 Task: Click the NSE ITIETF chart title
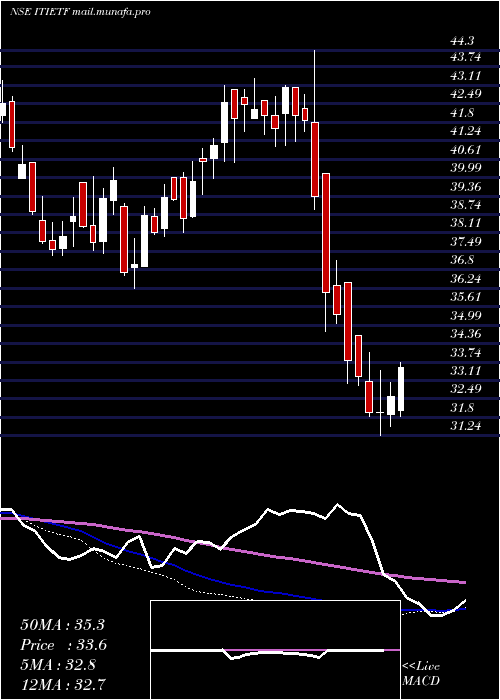coord(79,12)
